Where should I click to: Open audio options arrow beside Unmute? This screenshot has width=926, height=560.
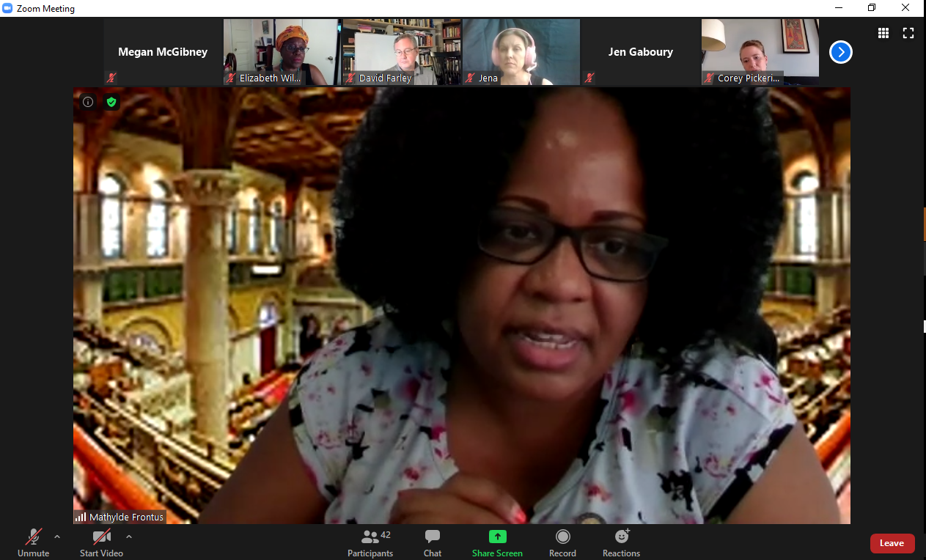point(57,537)
